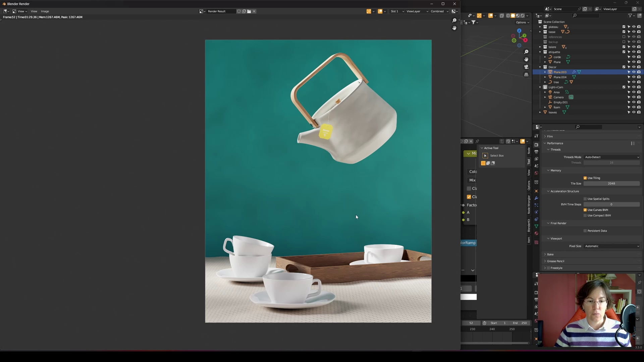Open the World properties tab
644x362 pixels.
(x=536, y=173)
